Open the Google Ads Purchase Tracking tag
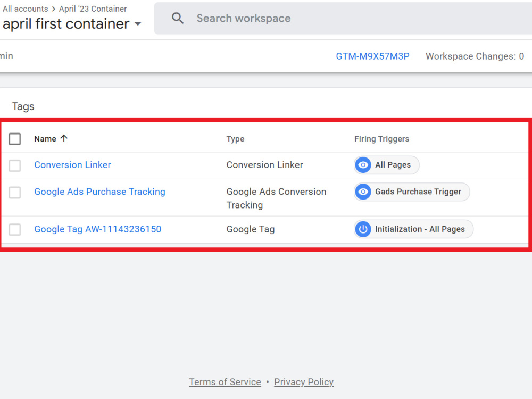The width and height of the screenshot is (532, 399). (x=100, y=192)
